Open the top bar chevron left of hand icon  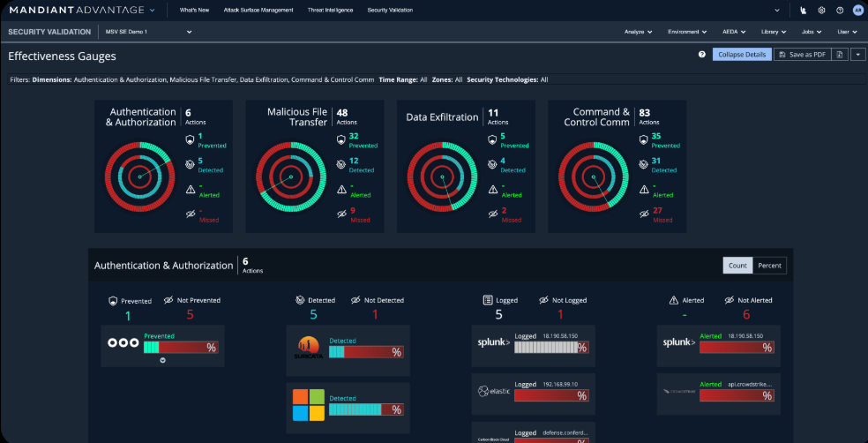point(777,10)
